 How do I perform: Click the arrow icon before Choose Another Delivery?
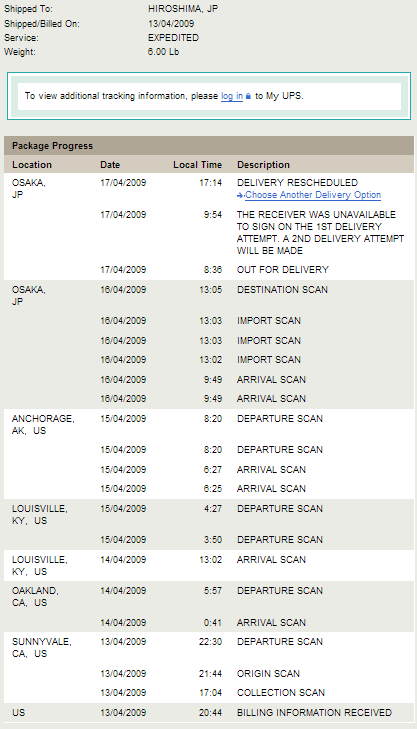coord(240,196)
